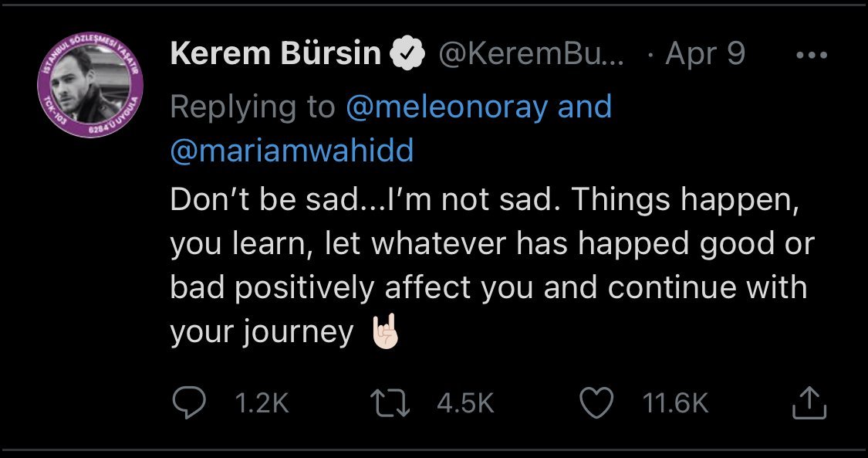Click the Kerem Bürsin display name
Screen dimensions: 868x458
(x=275, y=55)
